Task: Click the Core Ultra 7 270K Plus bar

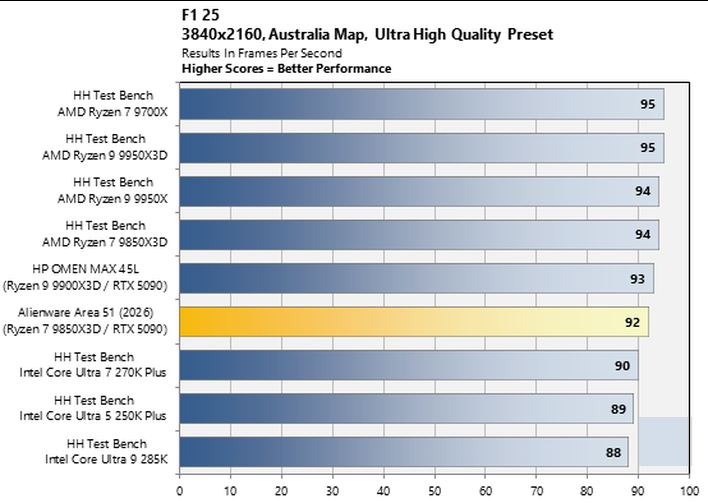Action: point(409,365)
